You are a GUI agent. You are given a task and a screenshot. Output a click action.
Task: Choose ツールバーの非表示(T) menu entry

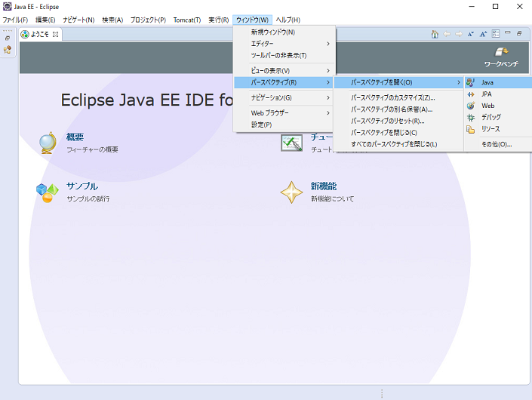click(x=284, y=55)
